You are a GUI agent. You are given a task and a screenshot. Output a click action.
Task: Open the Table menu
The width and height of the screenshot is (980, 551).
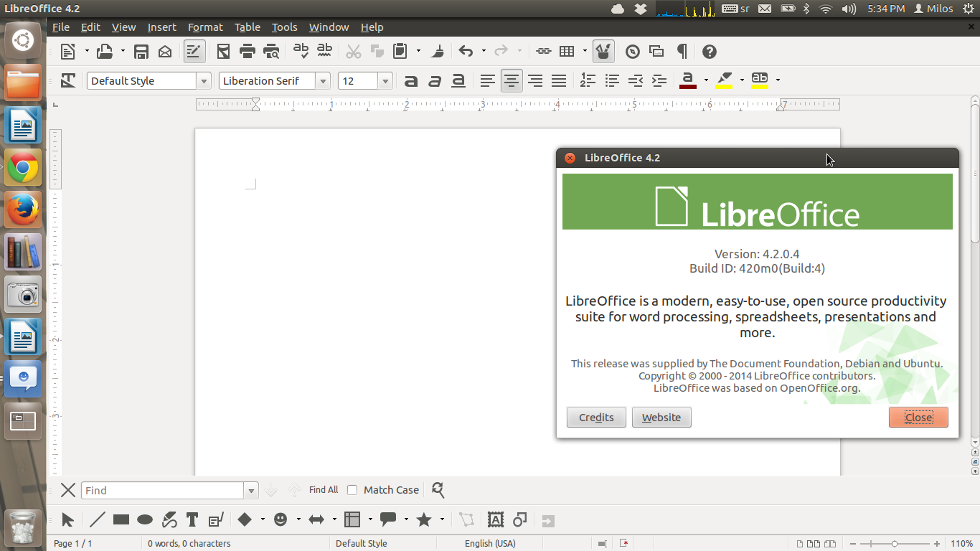pyautogui.click(x=248, y=27)
